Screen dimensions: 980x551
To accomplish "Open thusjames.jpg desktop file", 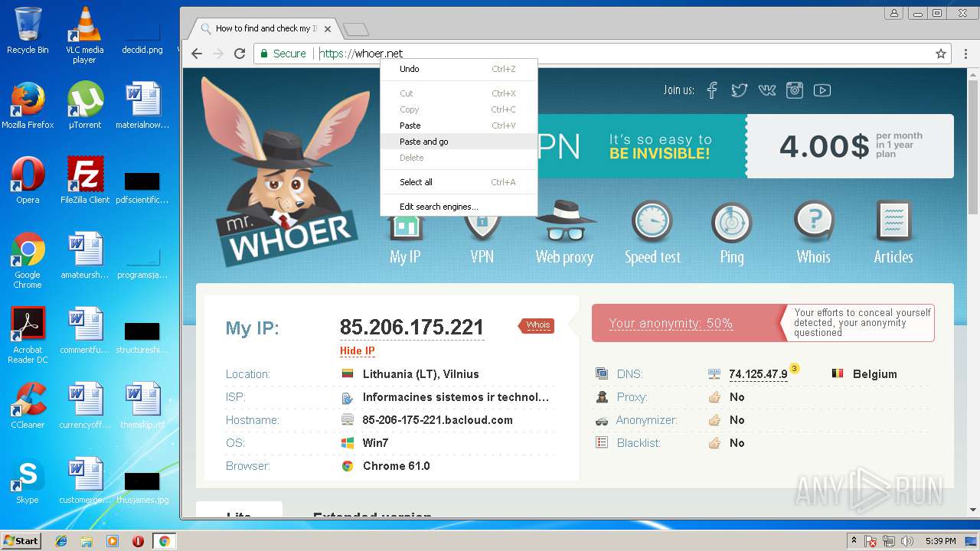I will tap(142, 485).
